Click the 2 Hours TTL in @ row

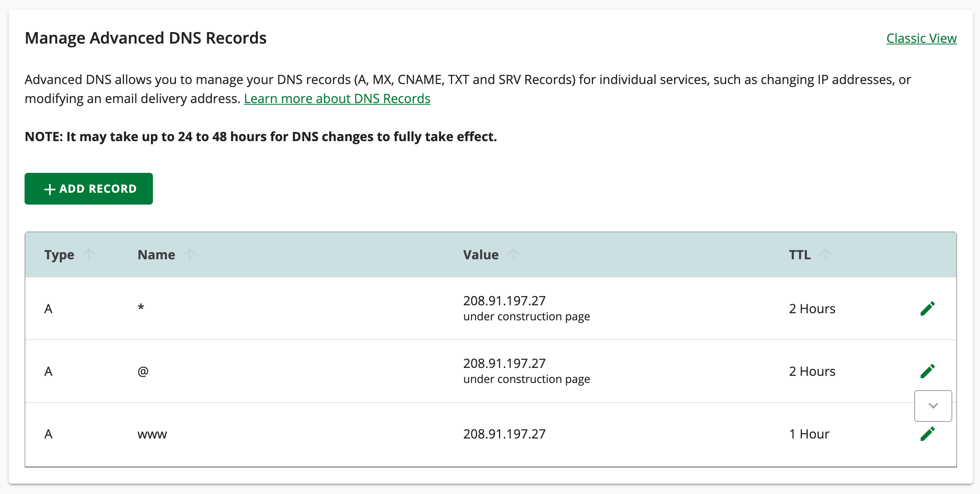(x=812, y=371)
